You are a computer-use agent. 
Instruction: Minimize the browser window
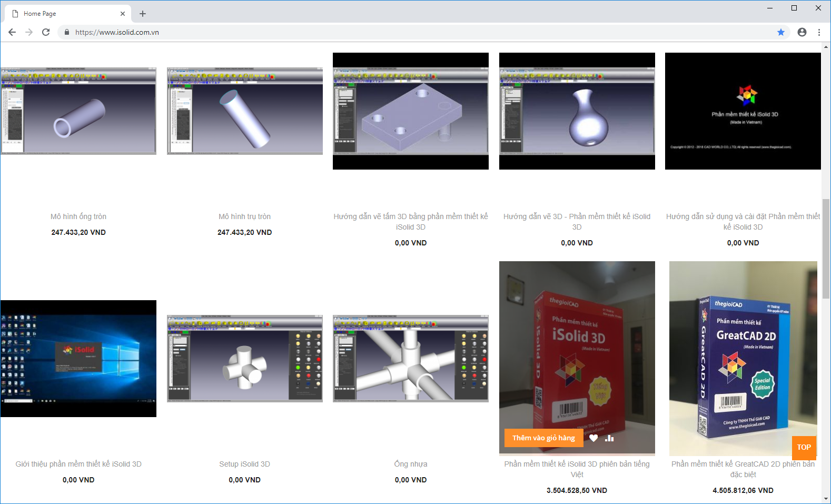(770, 8)
